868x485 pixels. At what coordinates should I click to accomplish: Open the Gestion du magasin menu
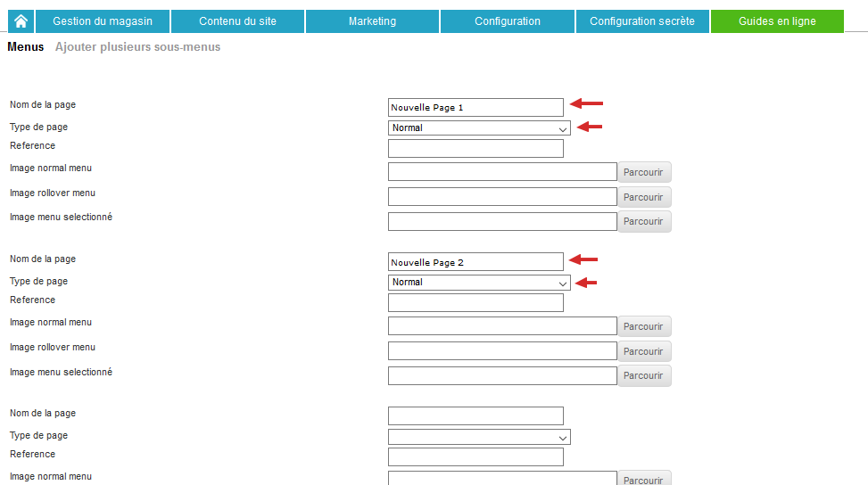coord(103,21)
